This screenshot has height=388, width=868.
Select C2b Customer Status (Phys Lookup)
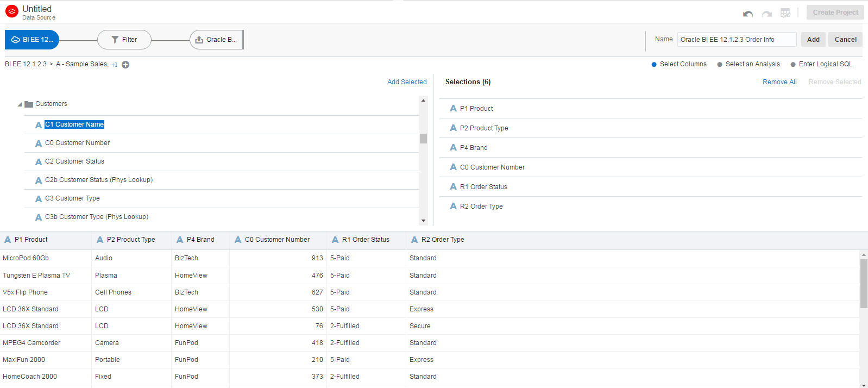tap(99, 180)
